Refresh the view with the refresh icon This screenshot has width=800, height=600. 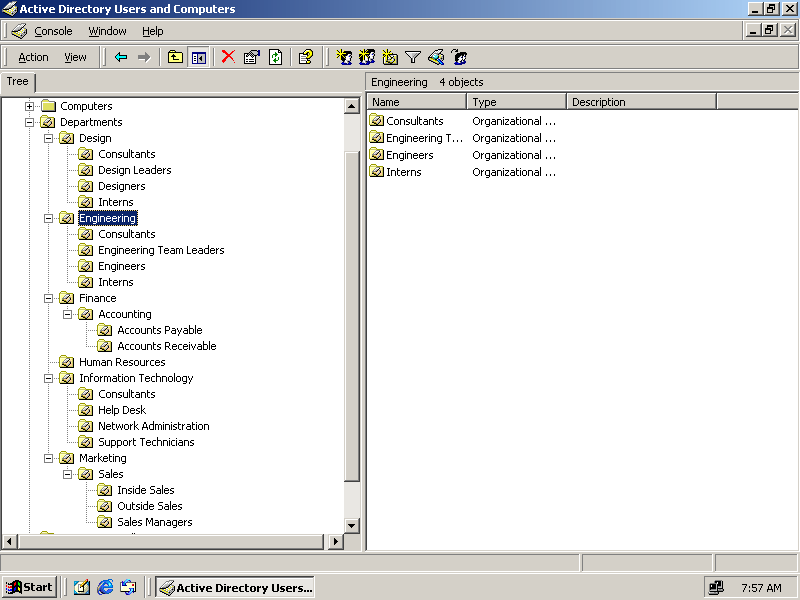(274, 57)
